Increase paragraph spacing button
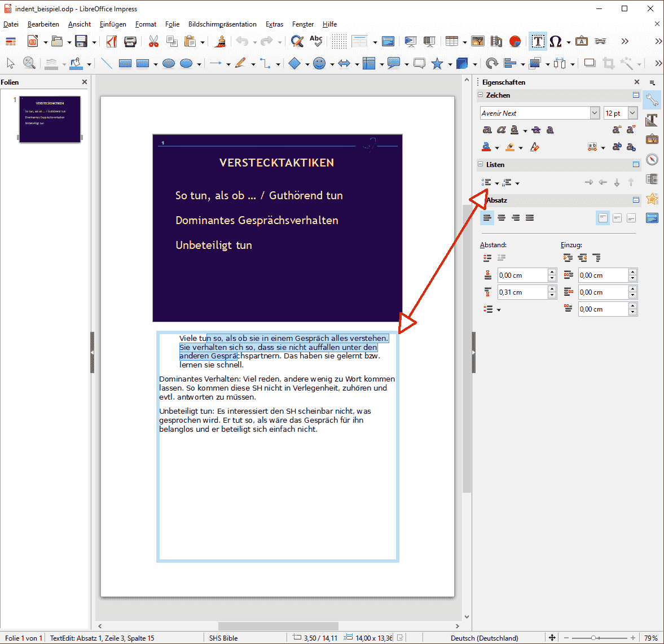 click(487, 257)
